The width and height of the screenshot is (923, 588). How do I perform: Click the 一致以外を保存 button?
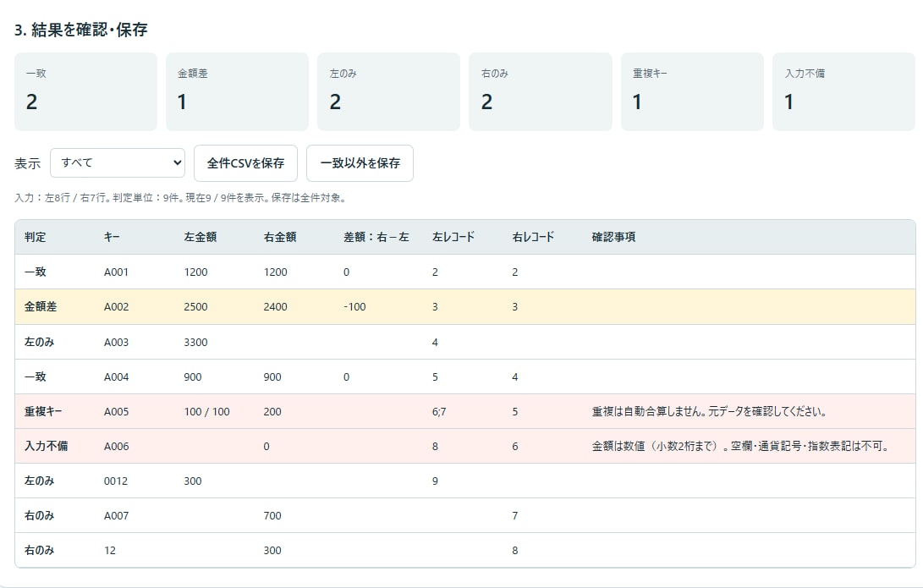360,163
